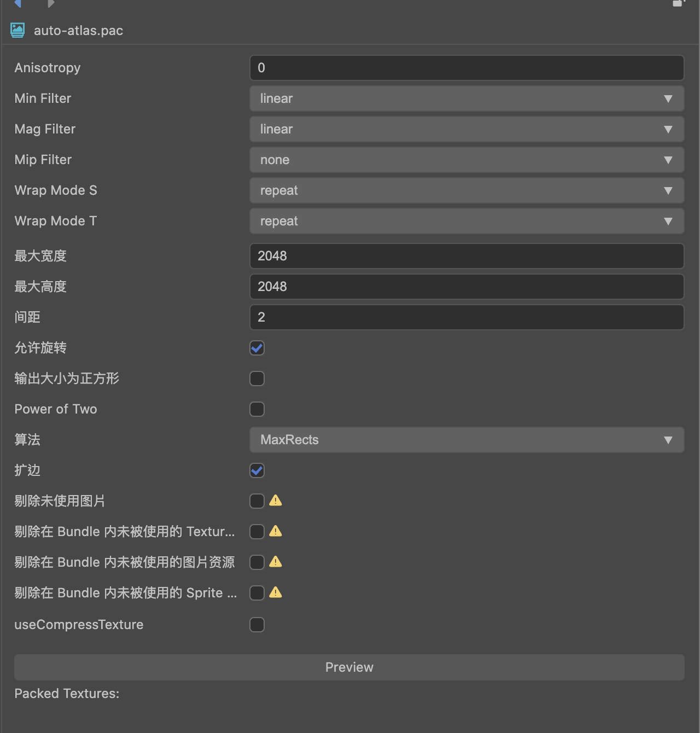Image resolution: width=700 pixels, height=733 pixels.
Task: Click the forward navigation arrow
Action: tap(51, 4)
